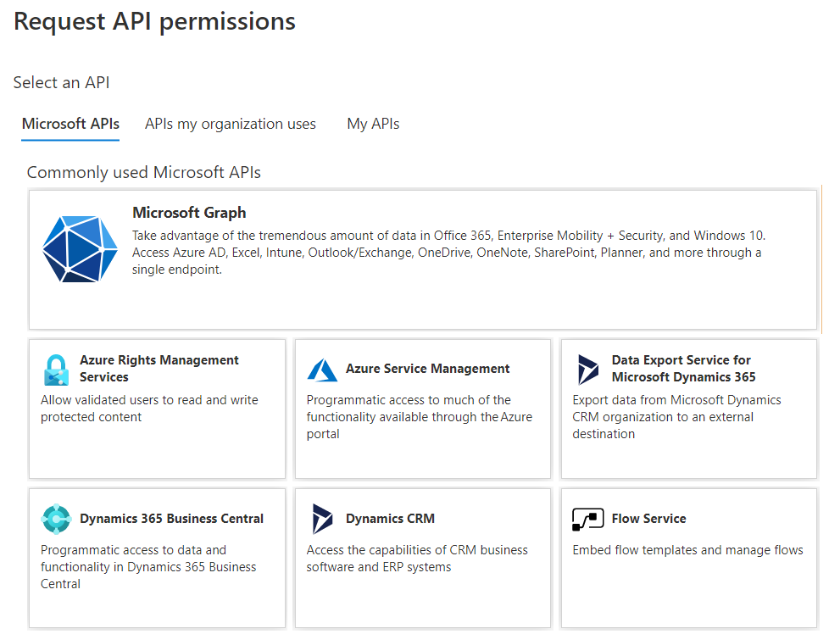Click the Flow Service icon

[587, 519]
